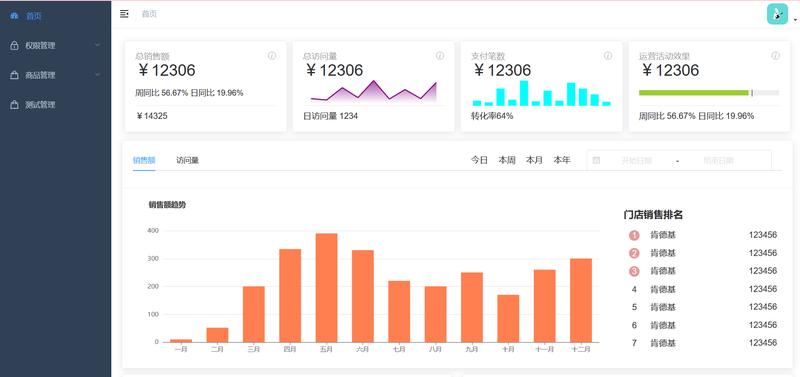Click the dashboard icon beside 首页 in sidebar
The width and height of the screenshot is (800, 377).
point(14,16)
